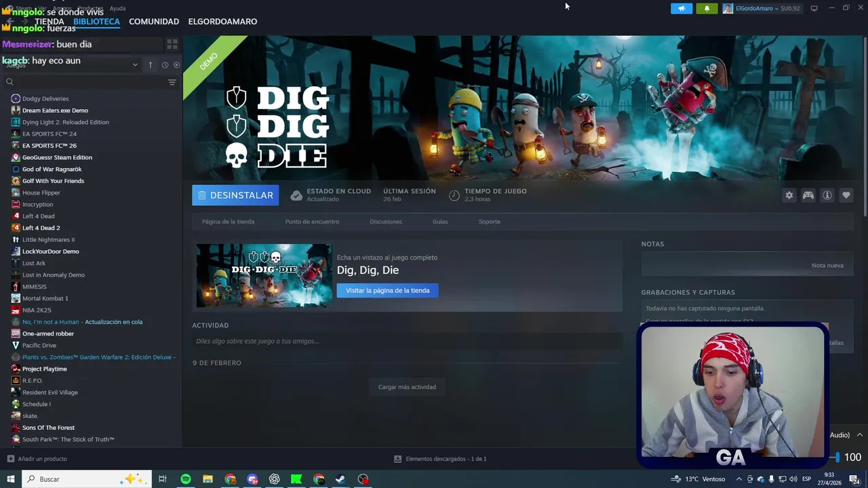
Task: Open downloads manager icon at bottom
Action: tap(398, 459)
